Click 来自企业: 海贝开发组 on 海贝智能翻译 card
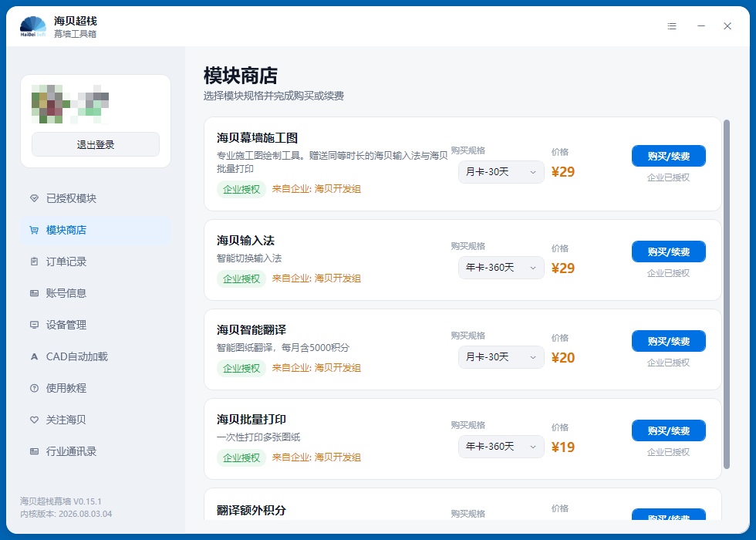Image resolution: width=756 pixels, height=540 pixels. pyautogui.click(x=316, y=368)
